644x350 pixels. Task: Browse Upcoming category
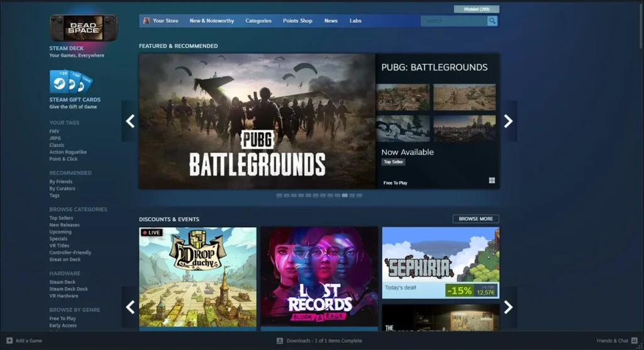[60, 232]
